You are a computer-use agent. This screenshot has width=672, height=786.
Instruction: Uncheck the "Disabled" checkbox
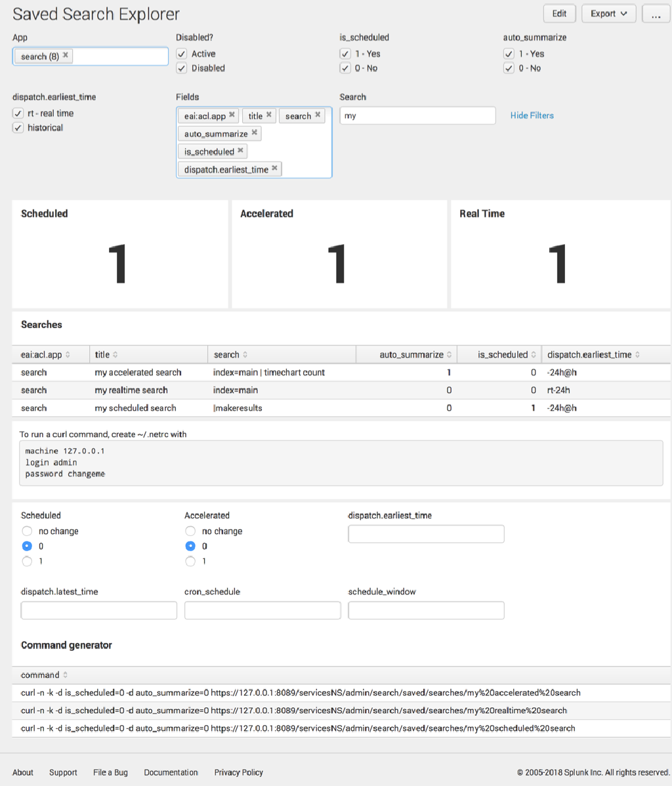click(x=181, y=68)
